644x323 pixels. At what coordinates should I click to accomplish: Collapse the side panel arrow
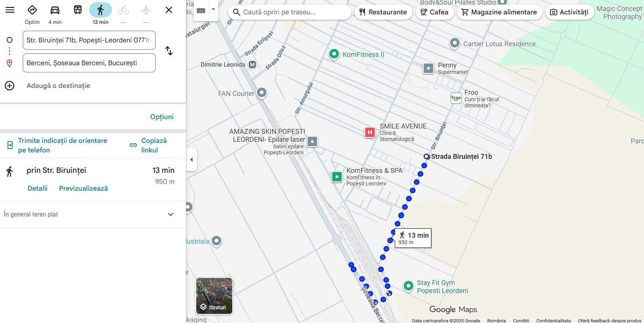(191, 160)
